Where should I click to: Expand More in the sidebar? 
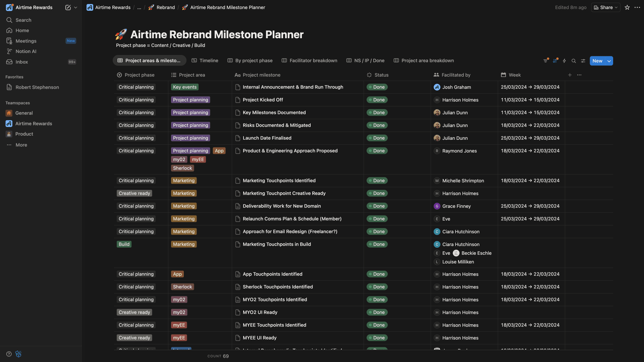coord(21,145)
